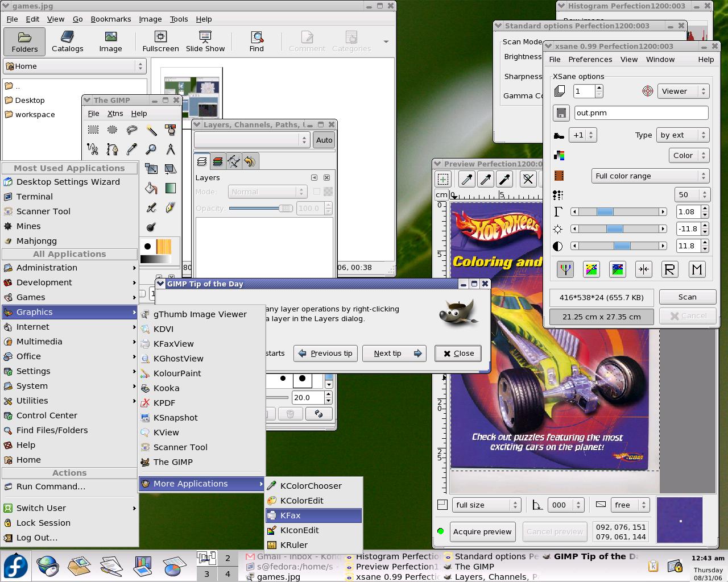Select GIMP Scissors select tool
This screenshot has height=582, width=728.
point(93,149)
